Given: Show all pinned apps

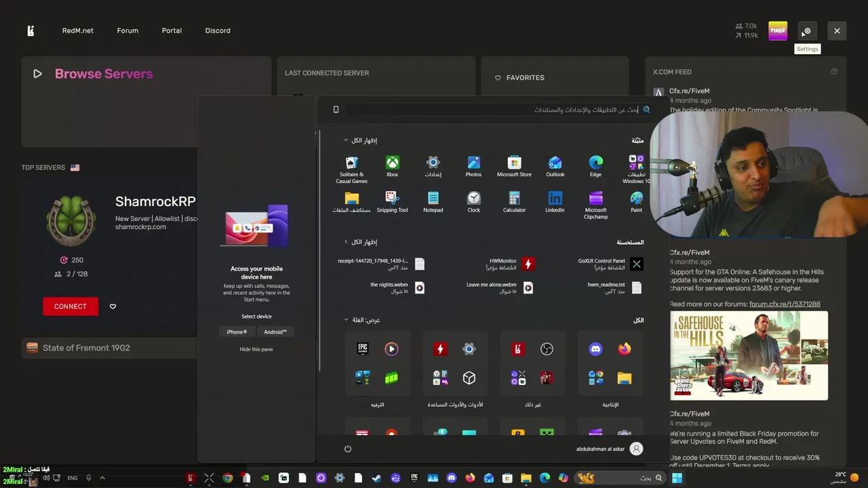Looking at the screenshot, I should coord(360,140).
